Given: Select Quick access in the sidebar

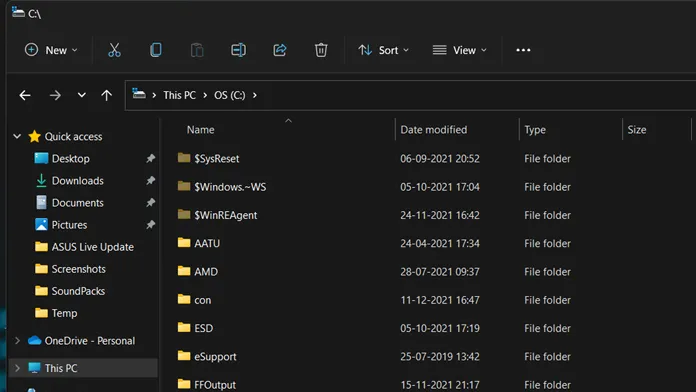Looking at the screenshot, I should [73, 136].
